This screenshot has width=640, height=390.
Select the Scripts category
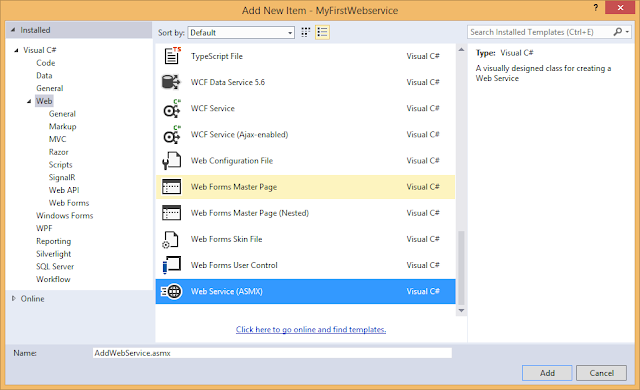point(61,164)
